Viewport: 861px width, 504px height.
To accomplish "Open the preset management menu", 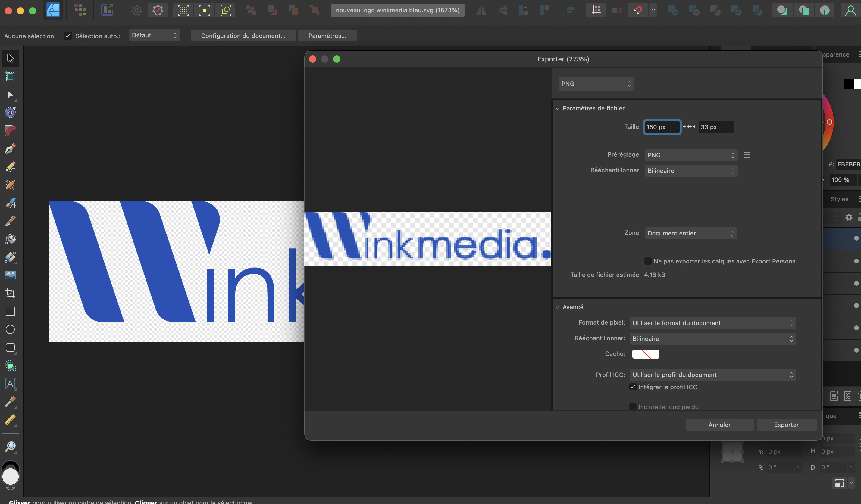I will point(747,155).
